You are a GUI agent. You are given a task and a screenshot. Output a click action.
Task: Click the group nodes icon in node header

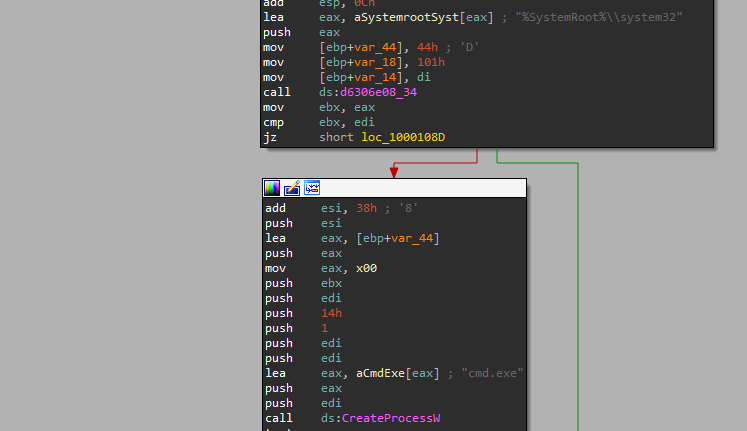click(x=312, y=188)
